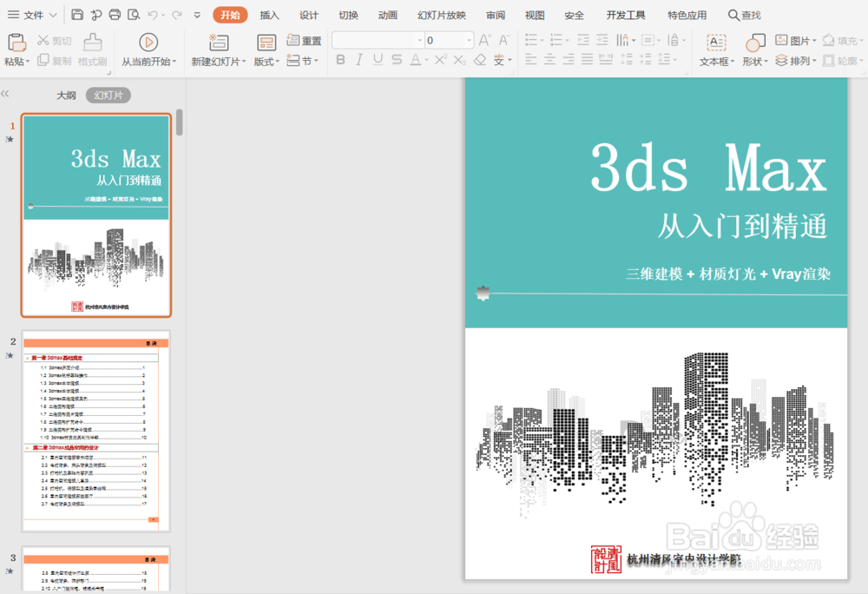868x594 pixels.
Task: Expand the 文件 menu dropdown arrow
Action: coord(53,15)
